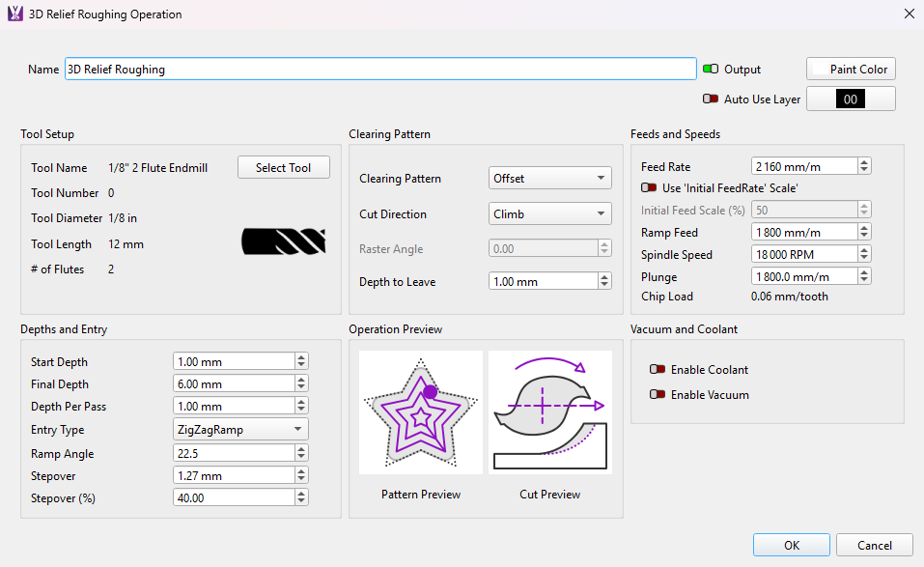Click the Spindle Speed value field
924x567 pixels.
pyautogui.click(x=804, y=255)
